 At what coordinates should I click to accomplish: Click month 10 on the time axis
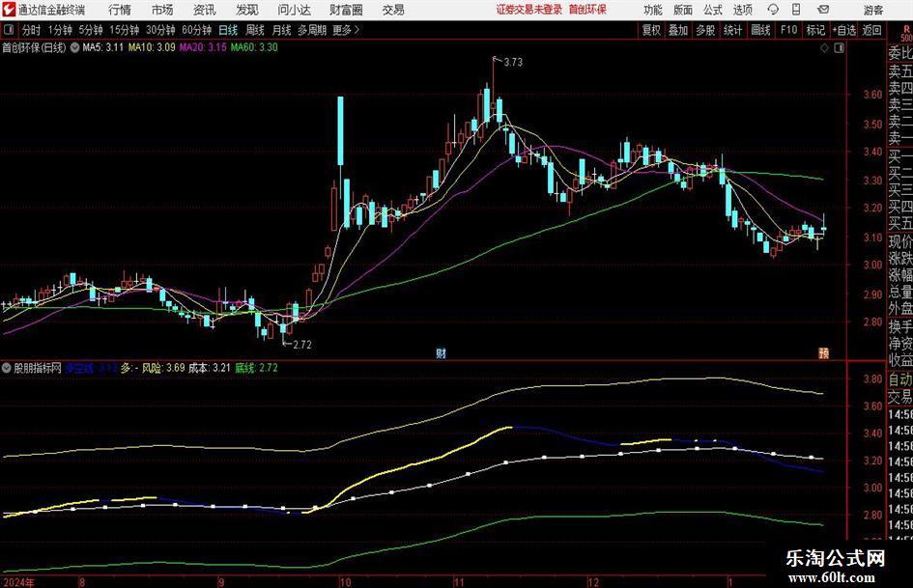[x=345, y=582]
